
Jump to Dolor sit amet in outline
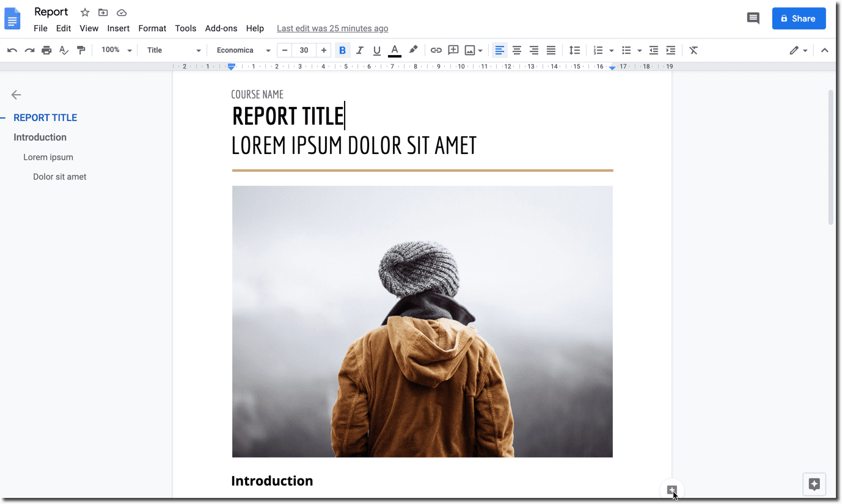click(60, 177)
